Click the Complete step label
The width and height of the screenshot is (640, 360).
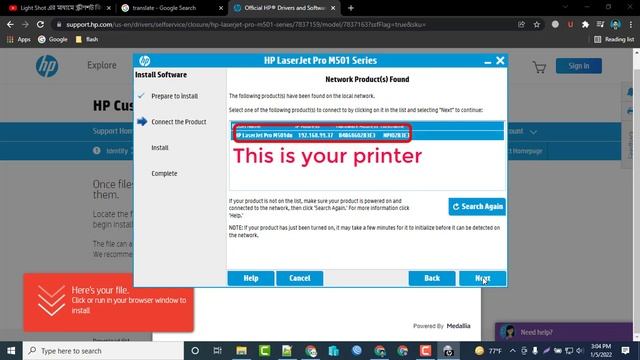tap(164, 173)
